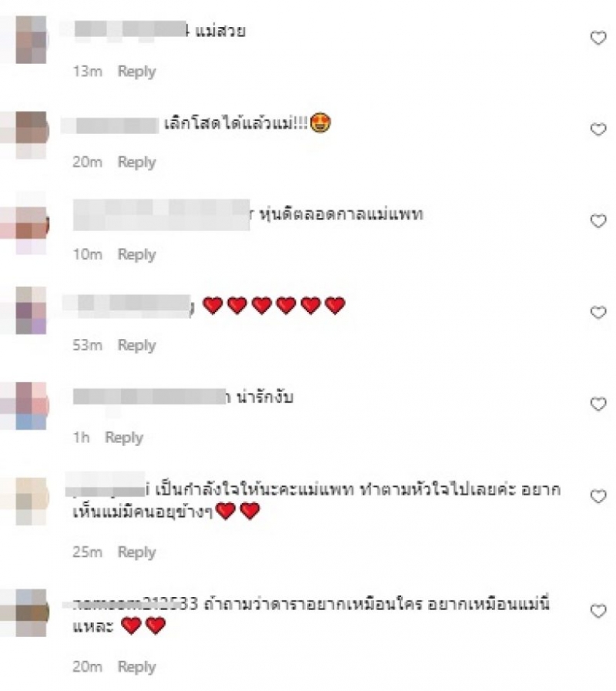The height and width of the screenshot is (691, 616).
Task: Open avatar of 'เลิกโสดได้แล้วแม่' commenter
Action: (x=31, y=135)
